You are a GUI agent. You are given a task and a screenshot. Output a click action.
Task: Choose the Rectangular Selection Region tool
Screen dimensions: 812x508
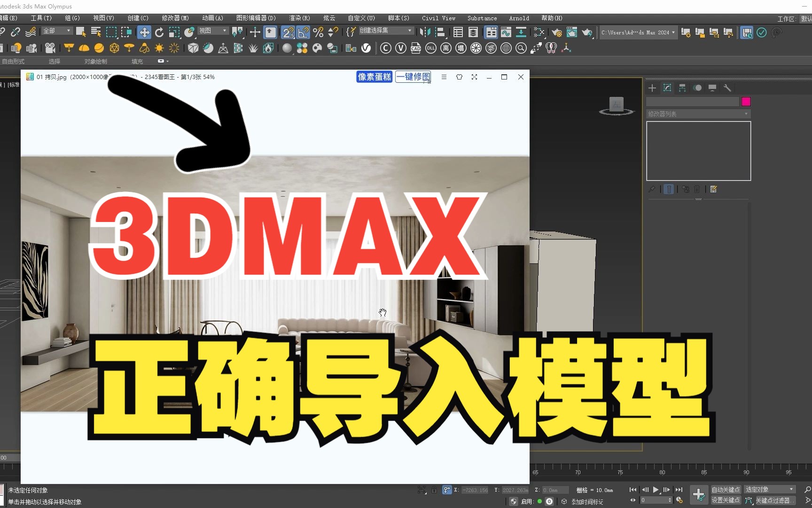pos(111,32)
